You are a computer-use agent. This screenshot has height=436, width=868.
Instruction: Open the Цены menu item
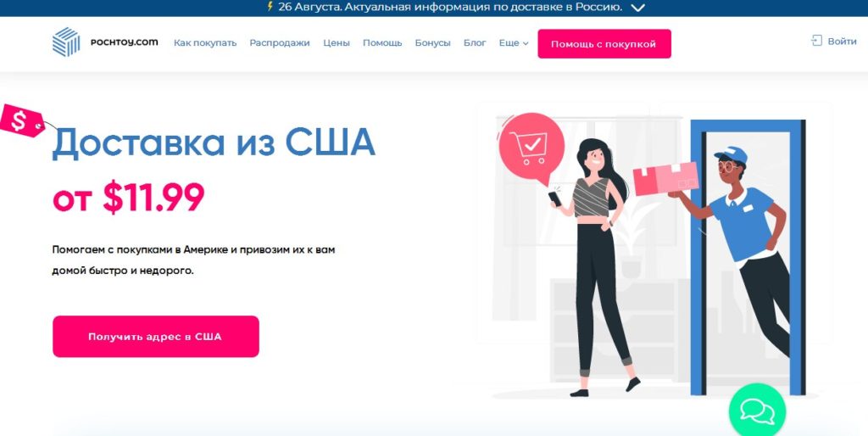pyautogui.click(x=337, y=42)
